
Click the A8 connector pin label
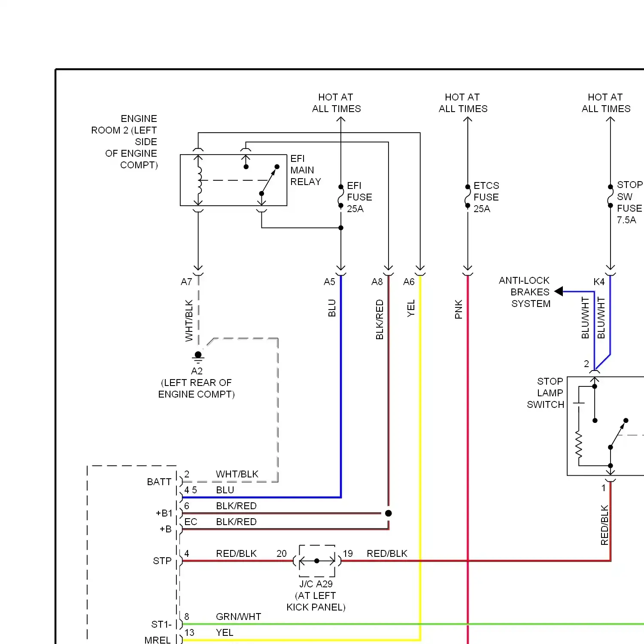(x=377, y=282)
